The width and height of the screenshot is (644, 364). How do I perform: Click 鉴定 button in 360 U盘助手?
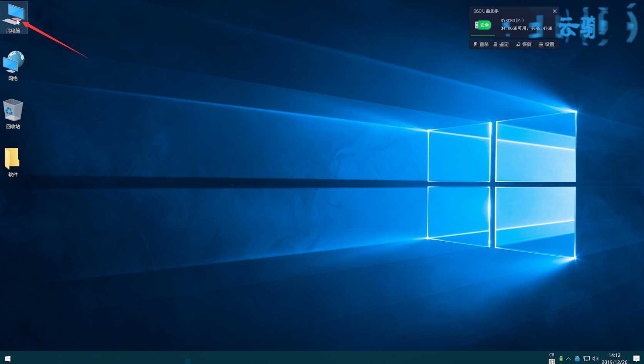click(x=501, y=44)
